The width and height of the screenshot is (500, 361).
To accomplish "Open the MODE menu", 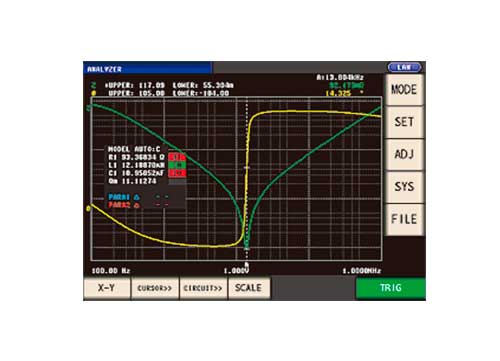I will coord(404,90).
